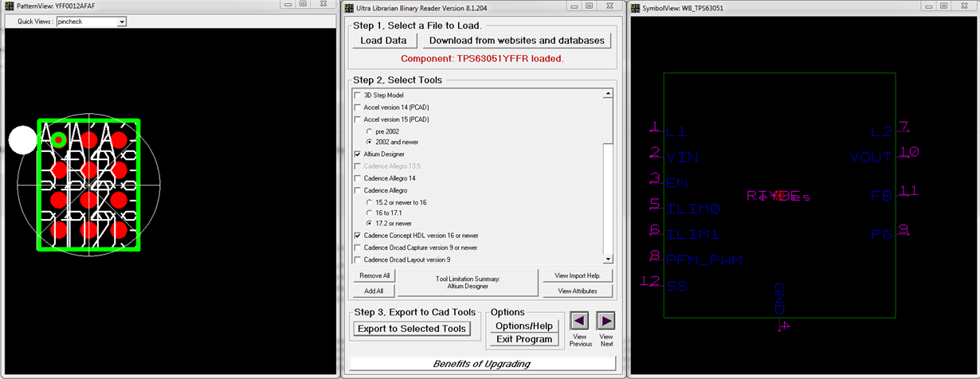The image size is (980, 379).
Task: Click the Add All button
Action: click(374, 291)
